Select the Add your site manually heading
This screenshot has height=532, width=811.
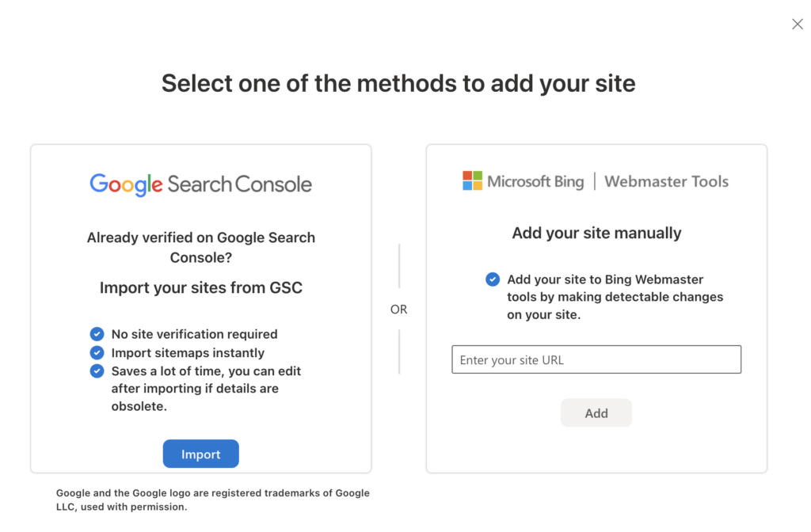[x=596, y=233]
